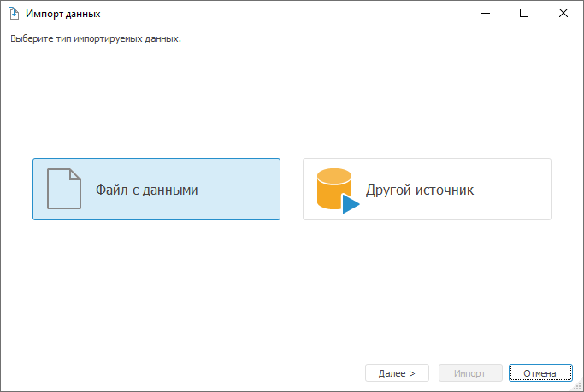This screenshot has width=584, height=392.
Task: Choose the Другой источник label
Action: [x=419, y=190]
